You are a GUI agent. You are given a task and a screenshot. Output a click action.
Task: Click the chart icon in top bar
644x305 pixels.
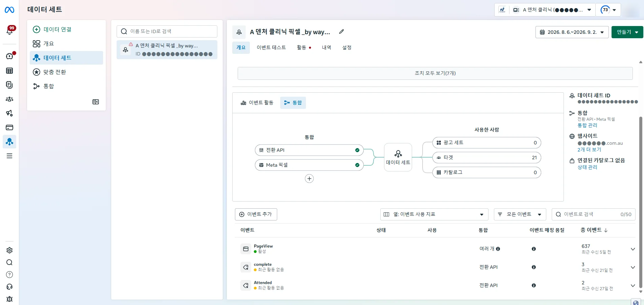point(502,10)
